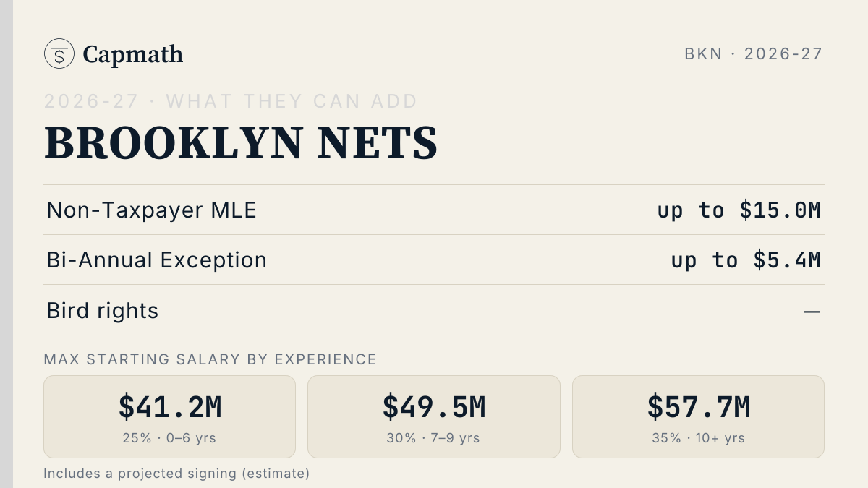Select the Bird rights row label
The width and height of the screenshot is (868, 488).
point(103,311)
